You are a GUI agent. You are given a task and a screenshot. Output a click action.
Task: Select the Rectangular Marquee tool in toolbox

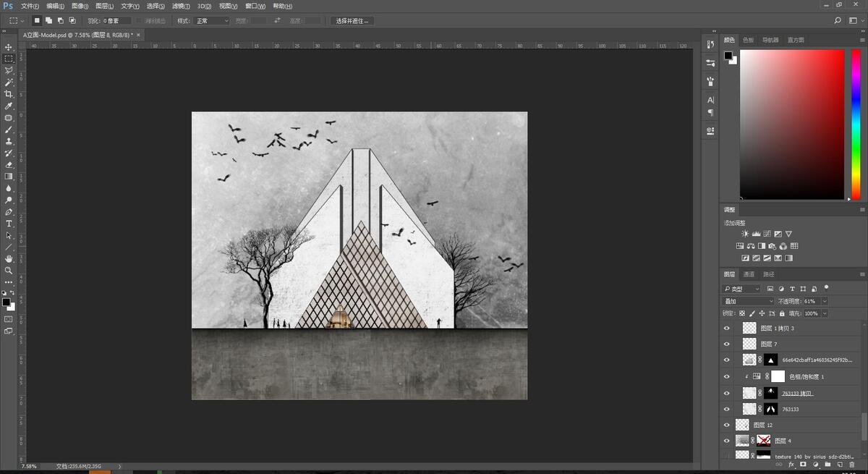pos(9,59)
